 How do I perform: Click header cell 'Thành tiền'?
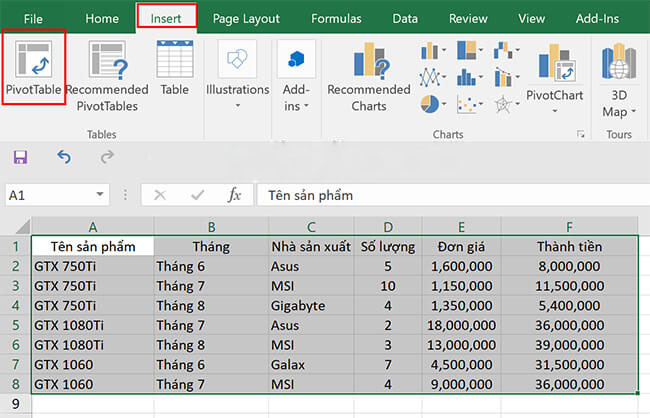coord(570,246)
